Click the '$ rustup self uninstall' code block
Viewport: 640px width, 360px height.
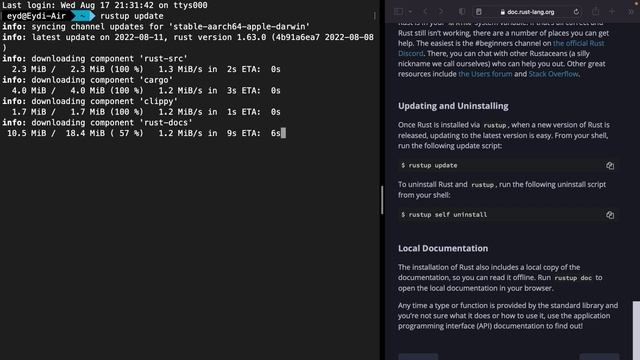(508, 215)
